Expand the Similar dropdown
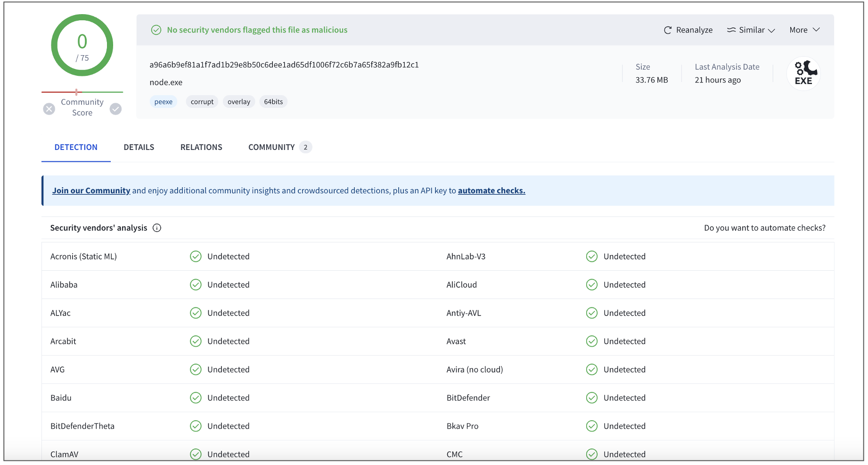 click(752, 30)
